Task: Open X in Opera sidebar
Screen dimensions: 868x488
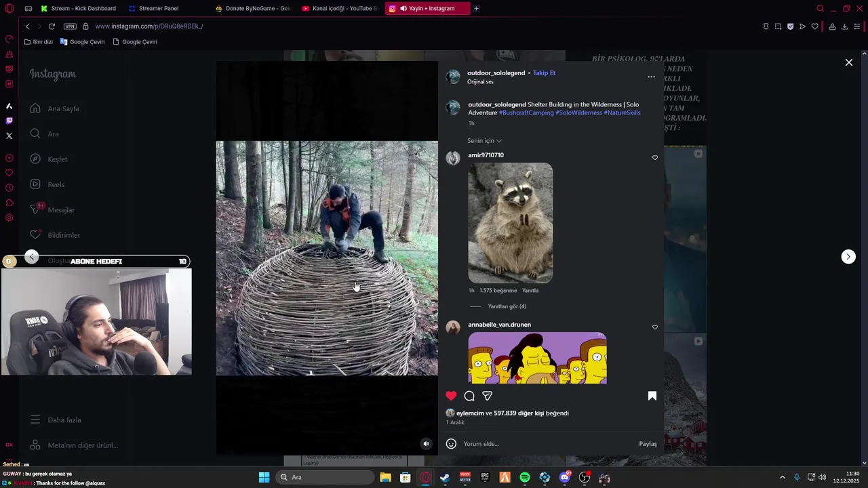Action: [9, 136]
